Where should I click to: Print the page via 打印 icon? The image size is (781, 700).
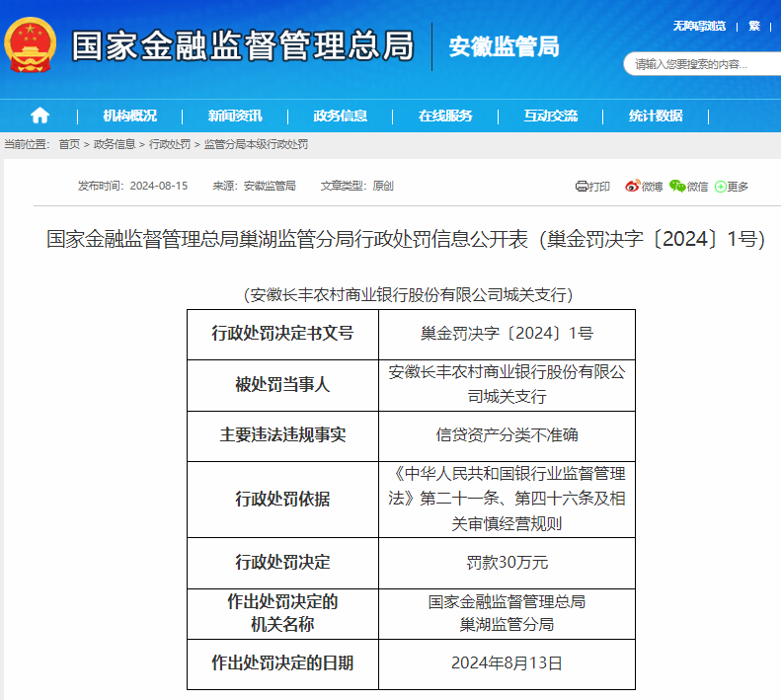592,186
